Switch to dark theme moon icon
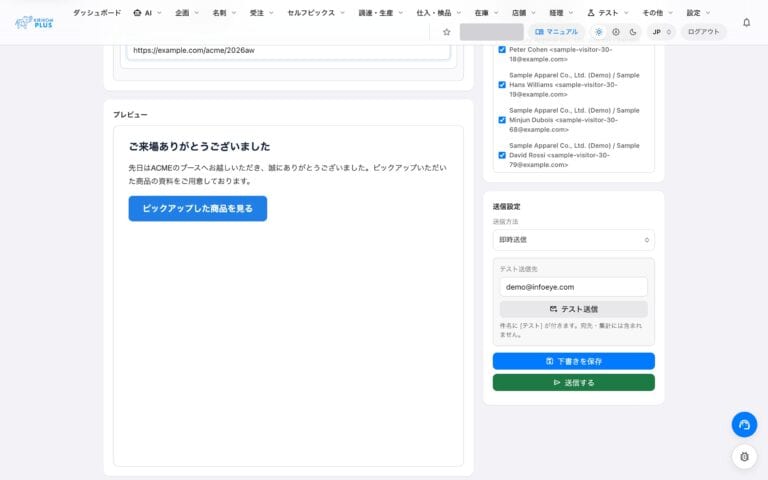768x480 pixels. pyautogui.click(x=633, y=32)
